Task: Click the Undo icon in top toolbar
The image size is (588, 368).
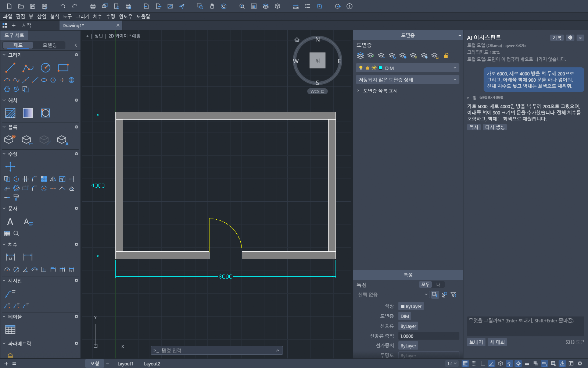Action: click(x=63, y=6)
